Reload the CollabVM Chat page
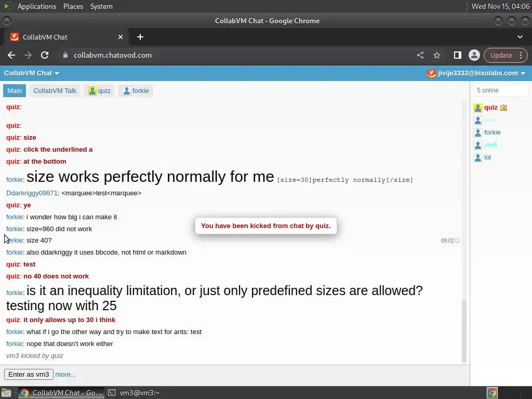Viewport: 532px width, 399px height. 45,55
